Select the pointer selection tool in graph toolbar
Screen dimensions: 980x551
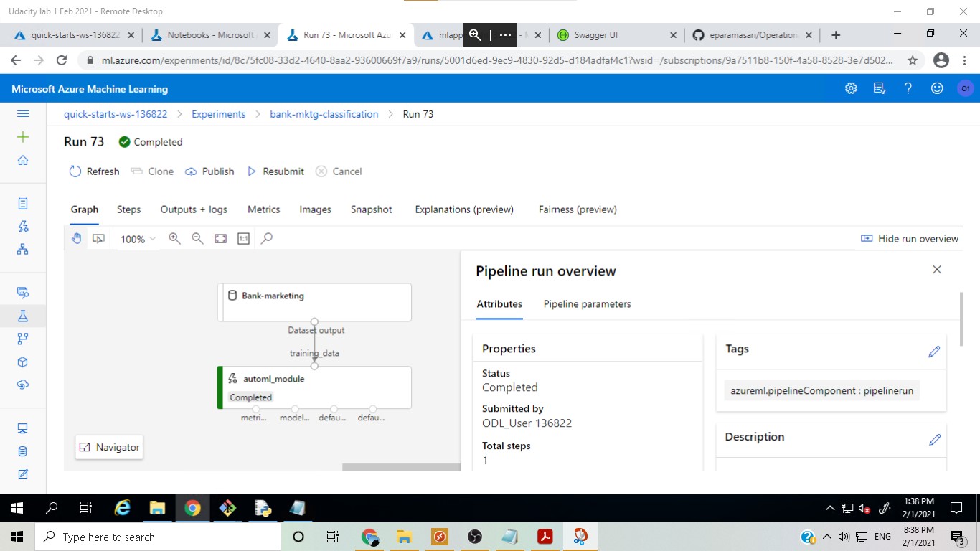pos(99,238)
